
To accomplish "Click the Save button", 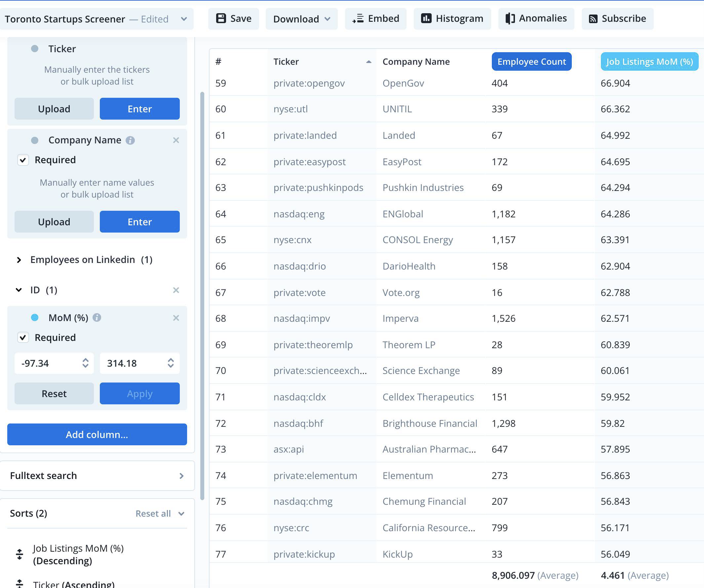I will (x=234, y=19).
